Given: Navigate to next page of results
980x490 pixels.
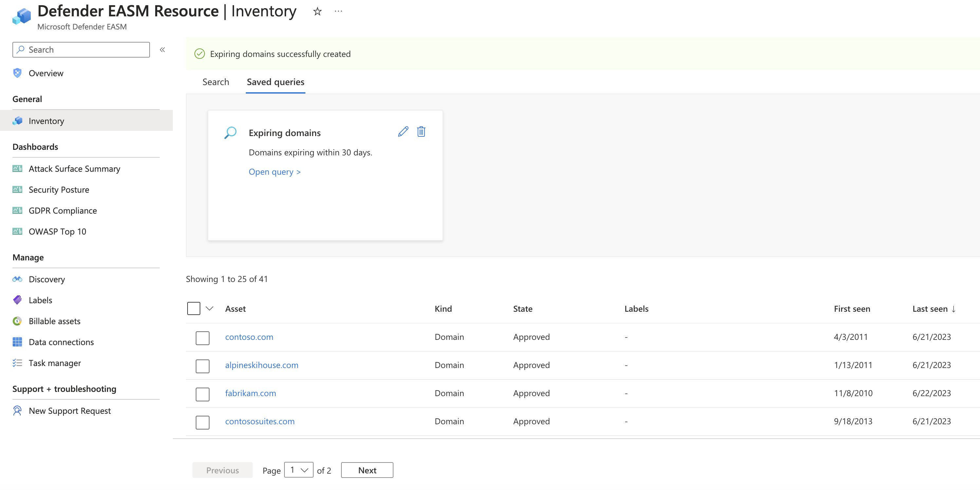Looking at the screenshot, I should (x=367, y=470).
